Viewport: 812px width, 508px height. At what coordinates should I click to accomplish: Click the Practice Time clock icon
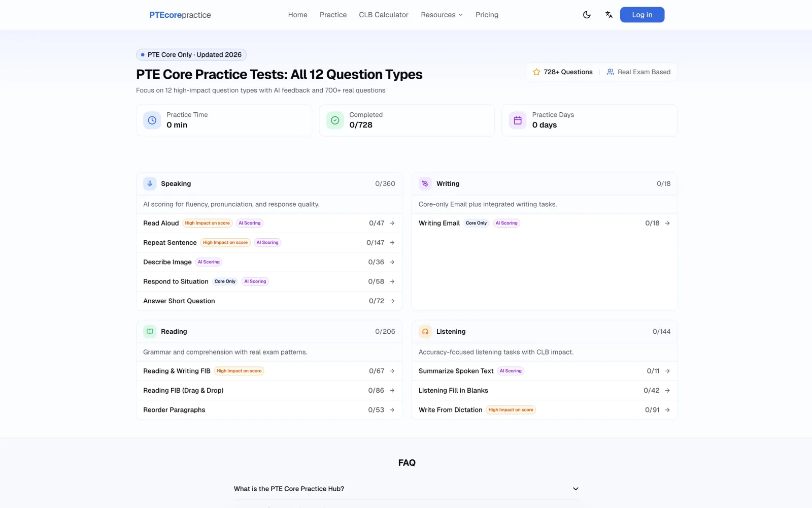pos(152,120)
